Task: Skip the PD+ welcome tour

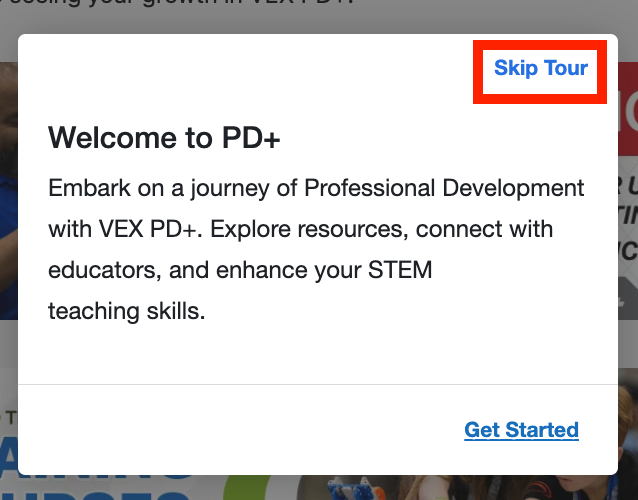Action: click(x=541, y=69)
